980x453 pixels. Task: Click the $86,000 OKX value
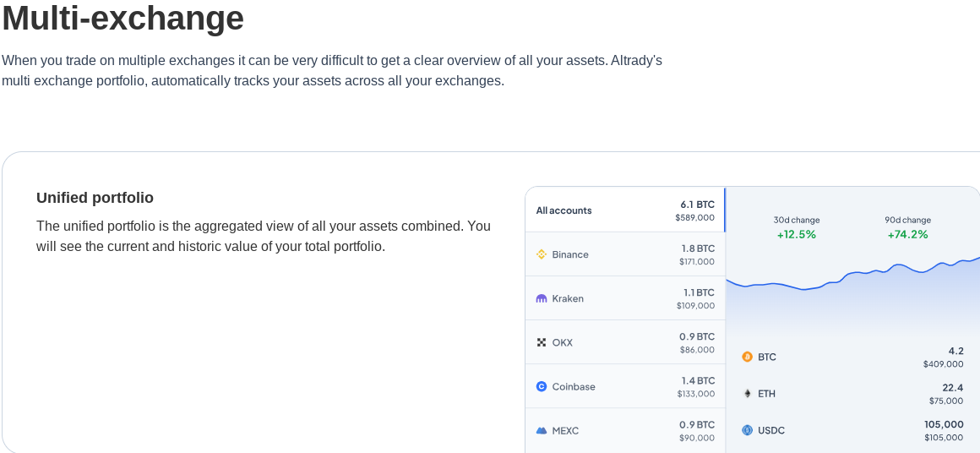point(698,350)
